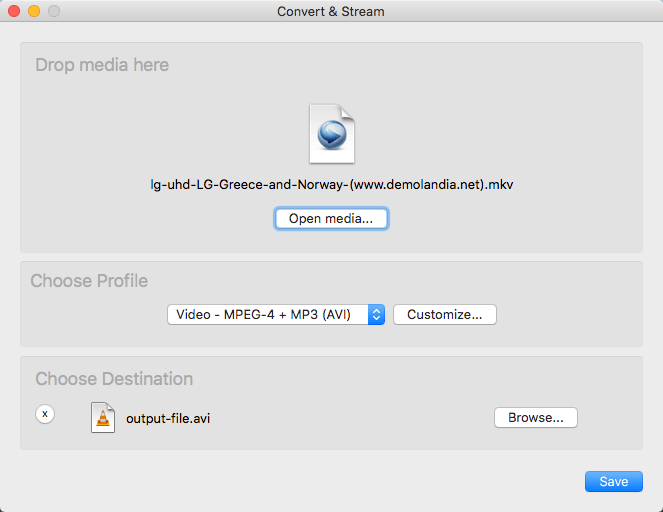Click the media file icon in drop area
The height and width of the screenshot is (512, 663).
point(332,134)
